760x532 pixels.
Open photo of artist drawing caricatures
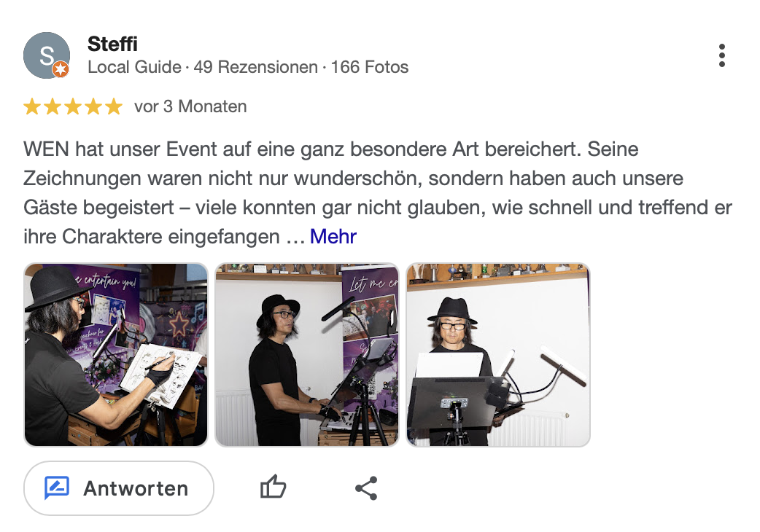coord(116,355)
